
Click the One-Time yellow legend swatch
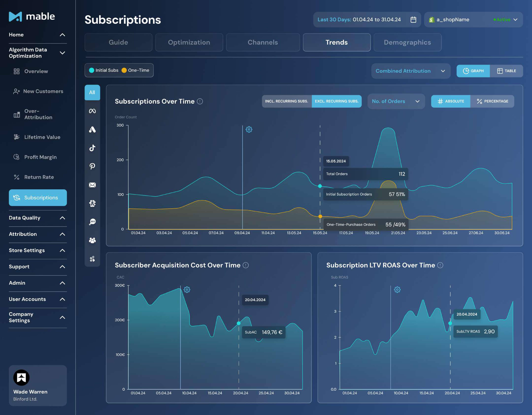[x=124, y=70]
